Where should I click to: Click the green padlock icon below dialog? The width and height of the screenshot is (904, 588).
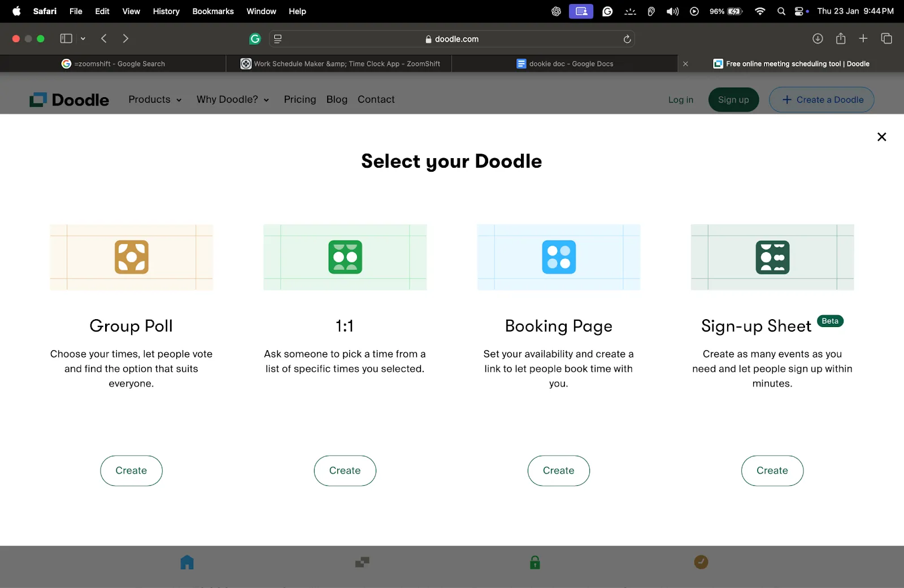534,562
